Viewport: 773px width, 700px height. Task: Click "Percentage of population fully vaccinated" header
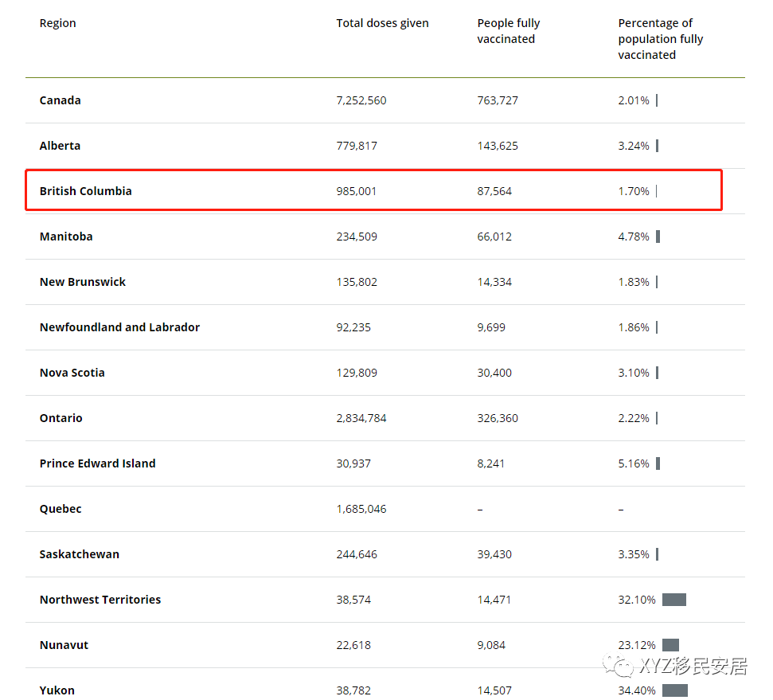pos(660,39)
